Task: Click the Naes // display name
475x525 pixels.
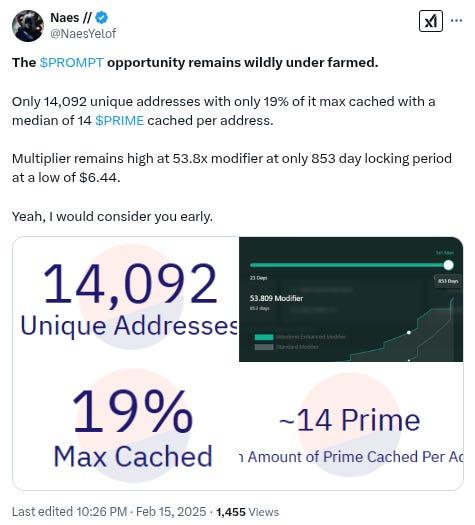Action: (70, 17)
